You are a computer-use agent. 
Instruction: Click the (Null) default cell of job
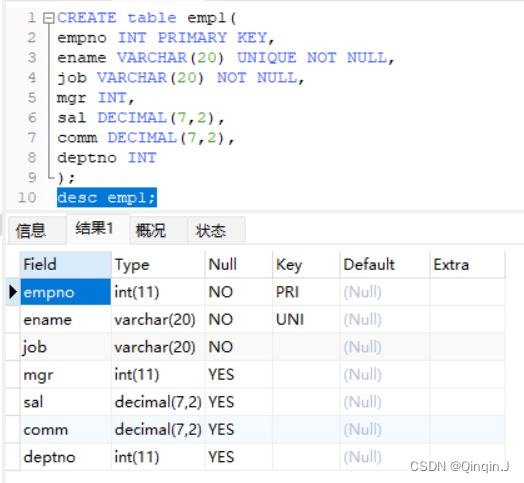coord(385,347)
